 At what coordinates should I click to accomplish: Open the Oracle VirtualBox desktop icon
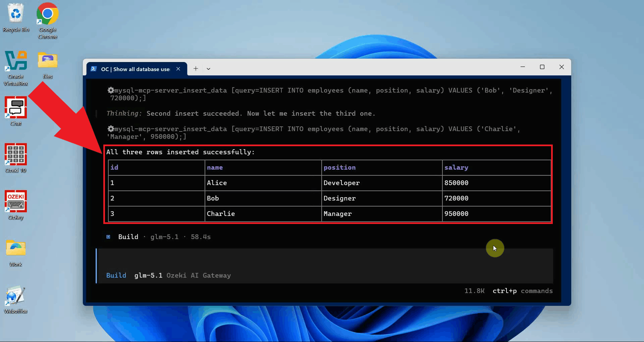click(x=16, y=68)
